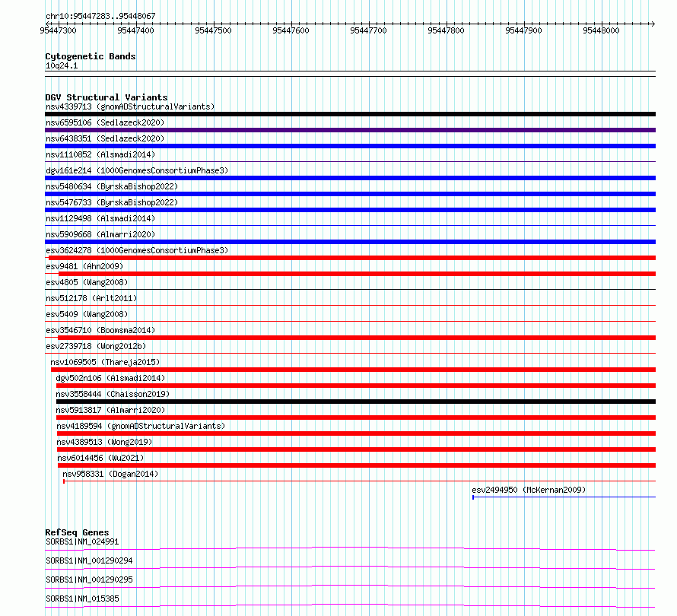Click the thin red line under nsv958331
This screenshot has height=616, width=677.
pos(359,481)
